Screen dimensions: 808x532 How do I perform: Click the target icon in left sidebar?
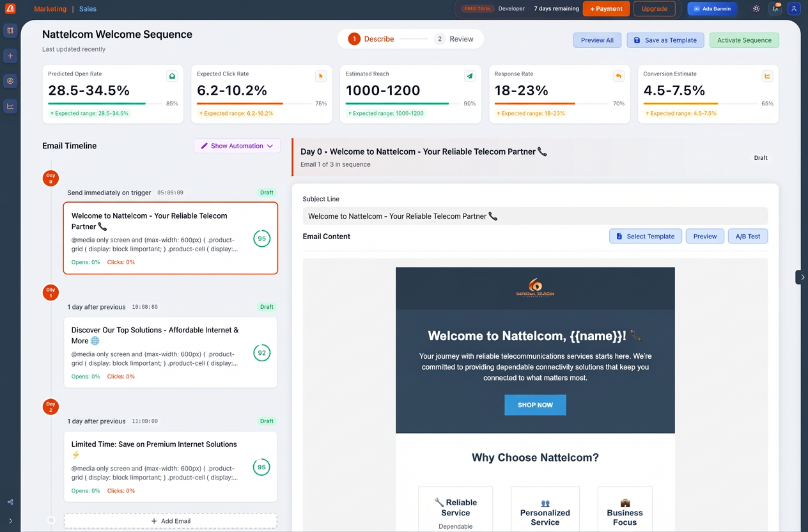[10, 81]
